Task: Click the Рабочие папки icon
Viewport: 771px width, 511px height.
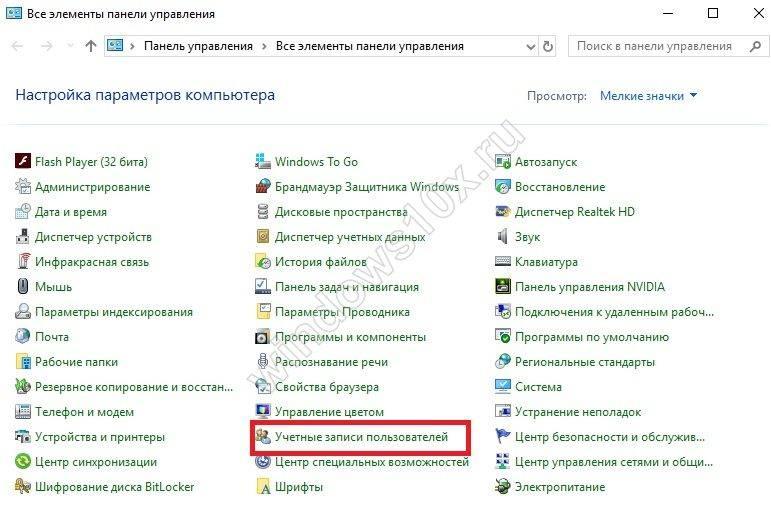Action: pos(23,361)
